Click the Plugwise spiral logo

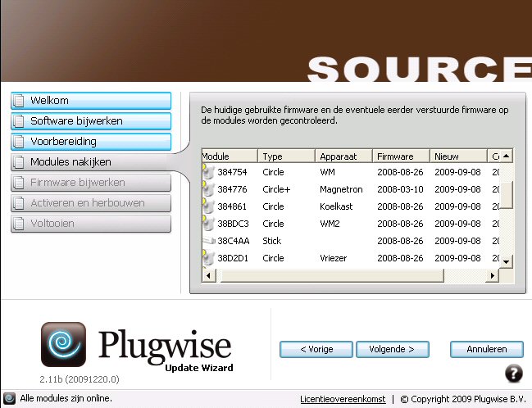(x=63, y=344)
